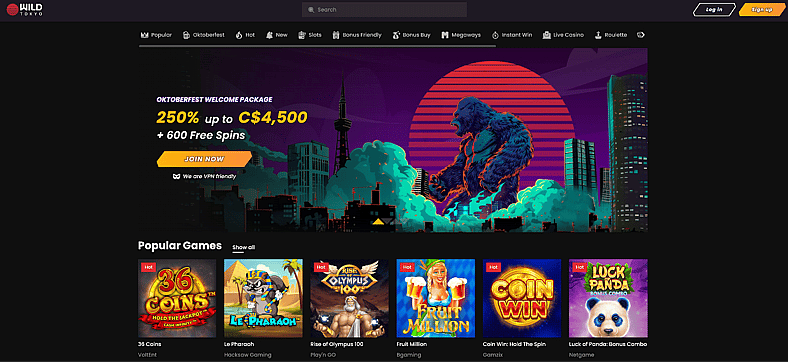Open the New games bell icon
The width and height of the screenshot is (788, 362).
269,35
